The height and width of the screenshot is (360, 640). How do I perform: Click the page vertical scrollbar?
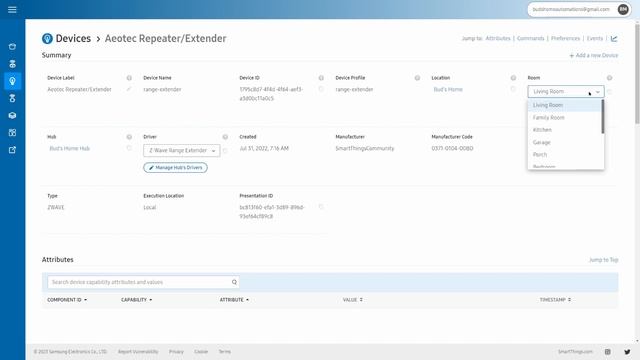tap(637, 73)
